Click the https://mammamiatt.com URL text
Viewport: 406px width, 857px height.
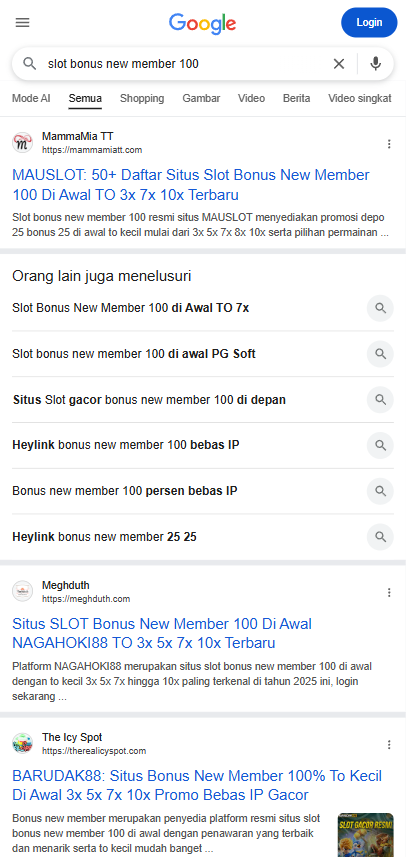pos(92,150)
